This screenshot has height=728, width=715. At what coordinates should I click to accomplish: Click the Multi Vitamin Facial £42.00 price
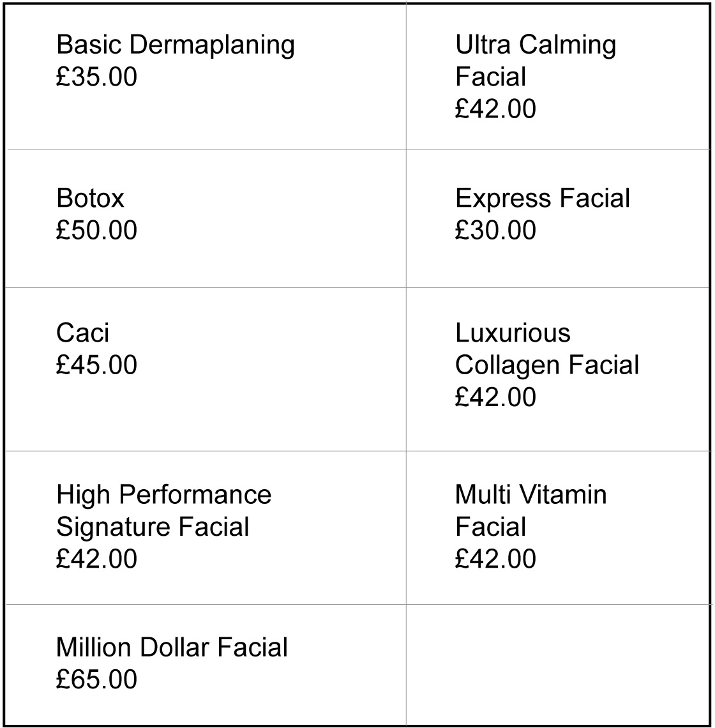pyautogui.click(x=495, y=559)
